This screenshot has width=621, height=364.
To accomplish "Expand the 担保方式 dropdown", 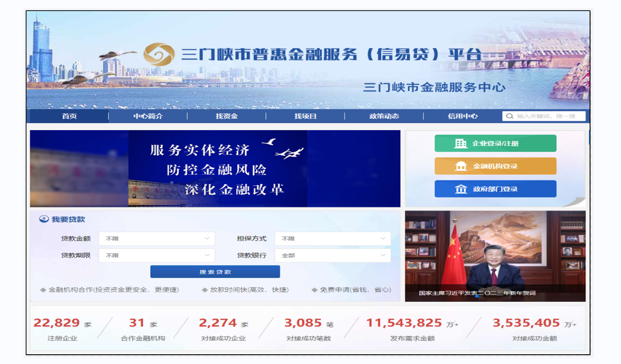I will pyautogui.click(x=332, y=239).
